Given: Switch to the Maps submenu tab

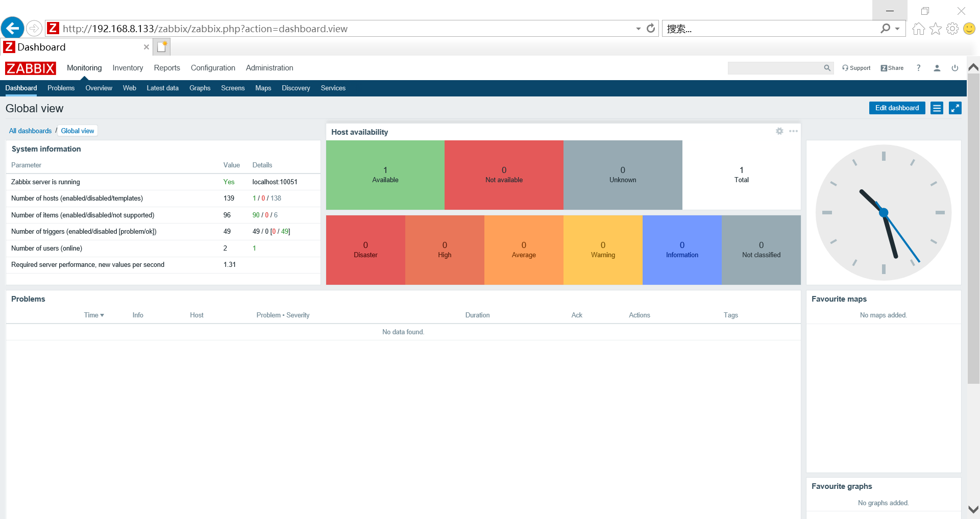Looking at the screenshot, I should pyautogui.click(x=263, y=88).
